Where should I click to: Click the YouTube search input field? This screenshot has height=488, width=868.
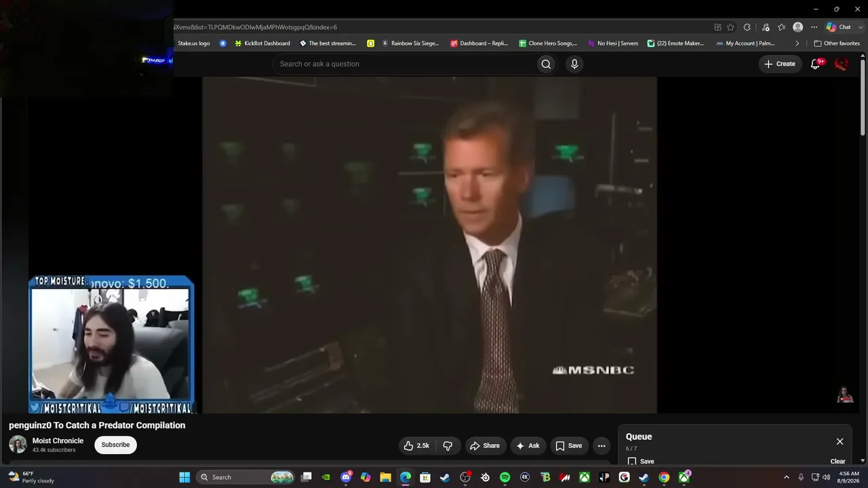405,64
